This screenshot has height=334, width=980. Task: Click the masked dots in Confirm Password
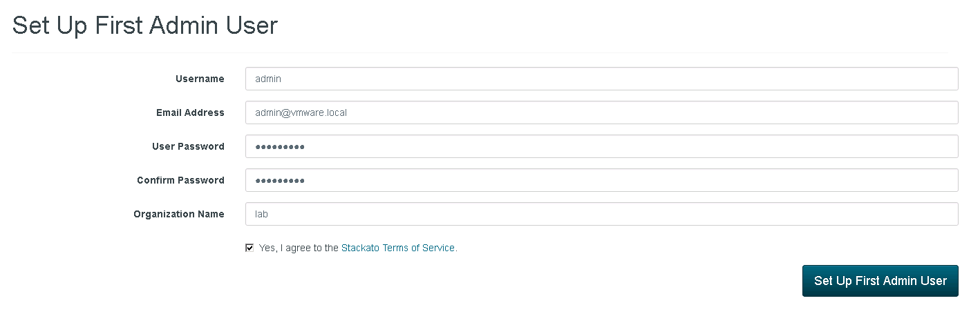tap(280, 181)
